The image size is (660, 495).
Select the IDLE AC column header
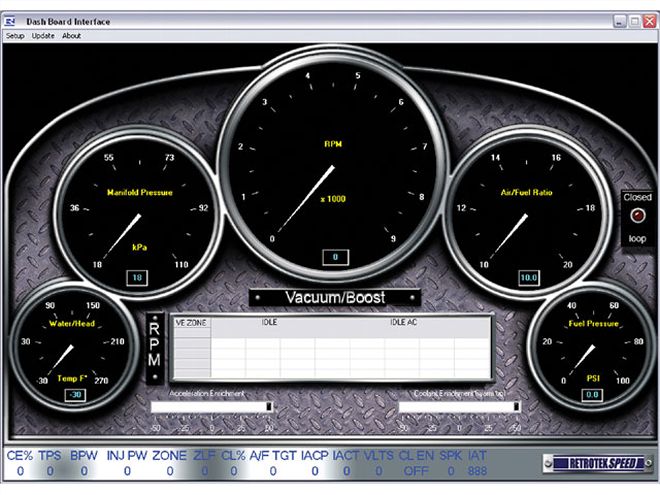coord(403,322)
